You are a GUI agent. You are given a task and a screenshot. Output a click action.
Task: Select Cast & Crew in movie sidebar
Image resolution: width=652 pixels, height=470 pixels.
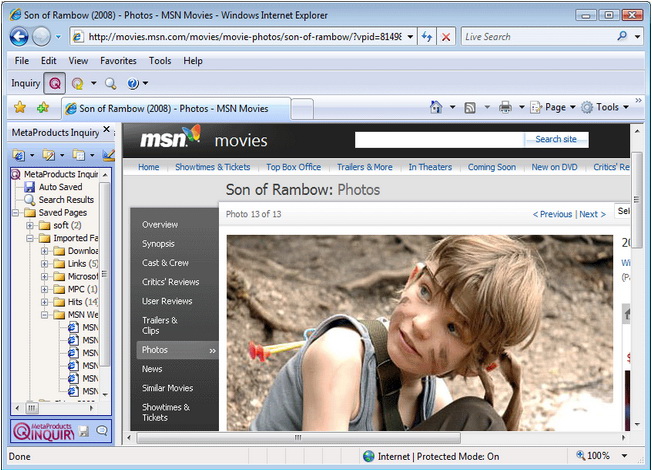point(165,263)
